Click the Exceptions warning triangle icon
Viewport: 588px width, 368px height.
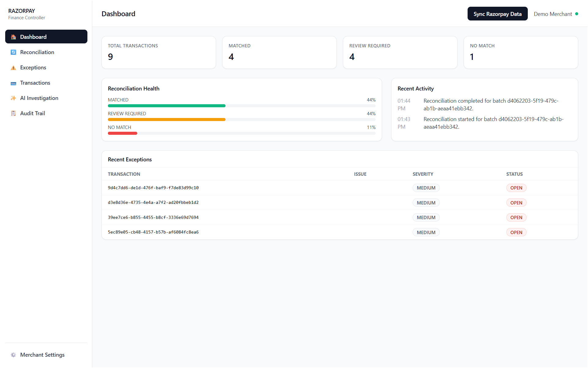coord(13,68)
